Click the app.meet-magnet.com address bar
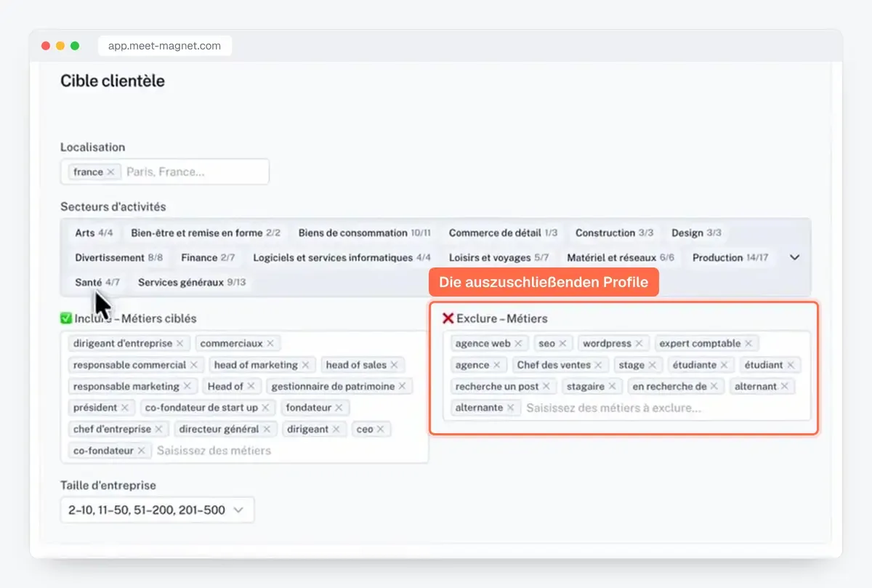Viewport: 872px width, 588px height. pos(165,46)
